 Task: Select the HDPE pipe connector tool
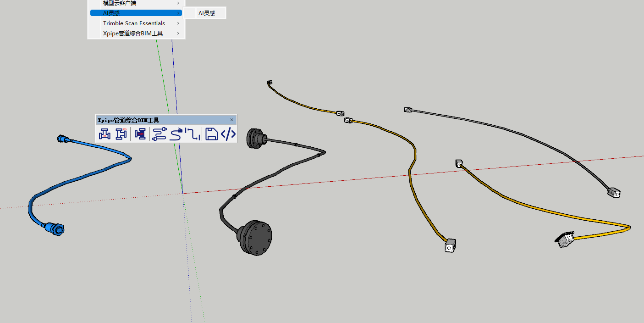tap(140, 134)
